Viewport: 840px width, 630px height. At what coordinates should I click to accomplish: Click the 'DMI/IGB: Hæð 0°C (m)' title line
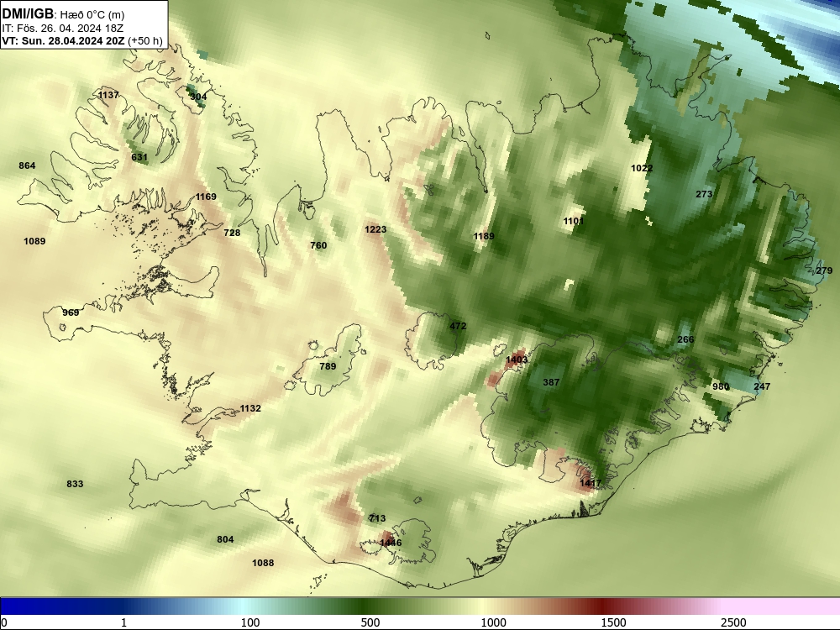click(x=63, y=14)
